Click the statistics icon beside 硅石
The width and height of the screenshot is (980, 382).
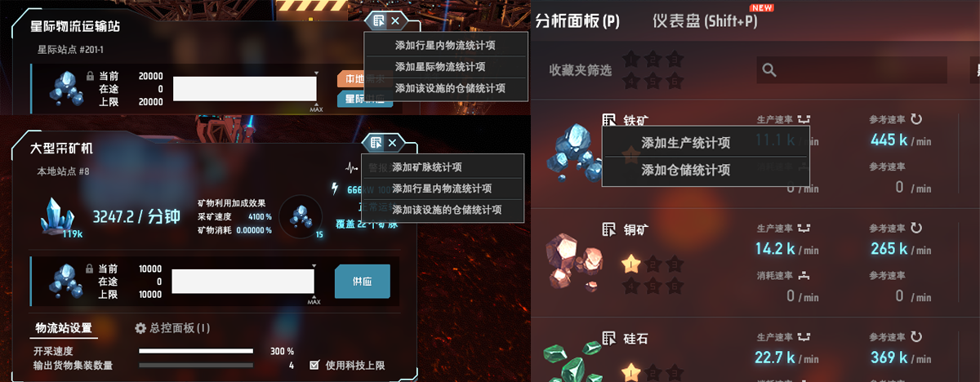[609, 338]
